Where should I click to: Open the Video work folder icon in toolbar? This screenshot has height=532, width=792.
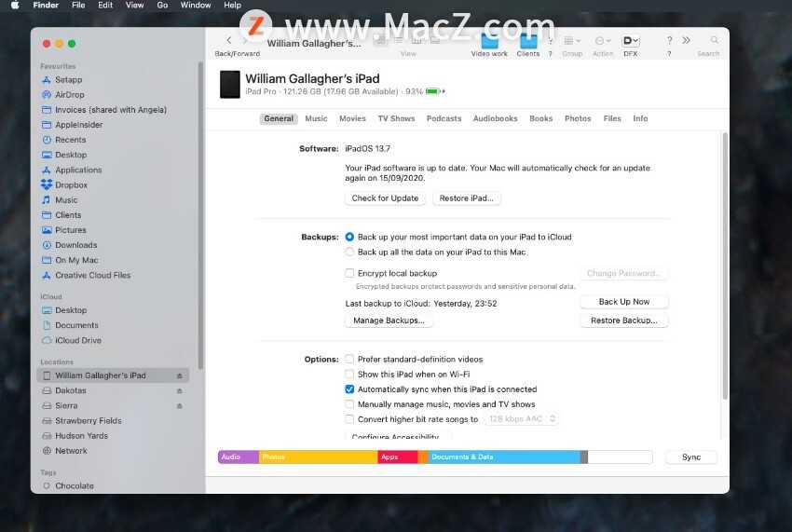[x=489, y=41]
